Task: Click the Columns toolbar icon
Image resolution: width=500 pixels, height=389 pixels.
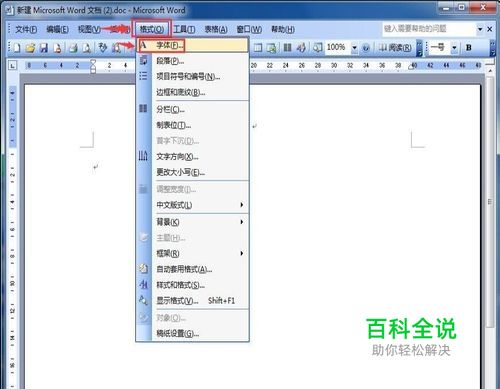Action: point(287,48)
